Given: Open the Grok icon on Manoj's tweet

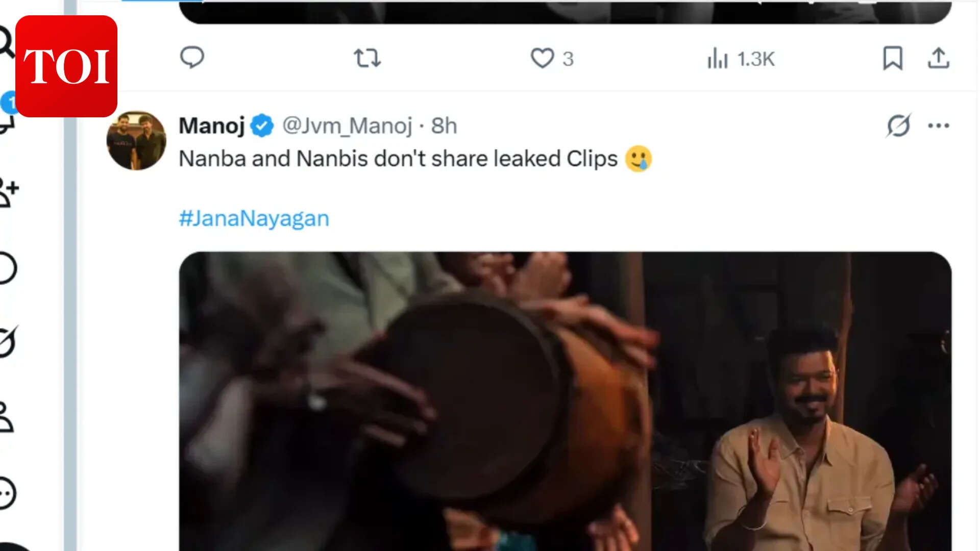Looking at the screenshot, I should tap(898, 126).
